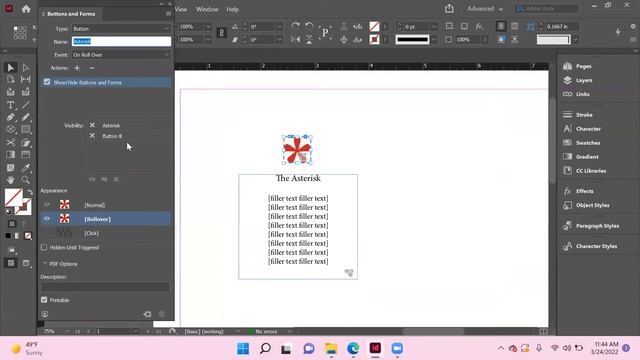Select the Hand tool

[x=11, y=180]
